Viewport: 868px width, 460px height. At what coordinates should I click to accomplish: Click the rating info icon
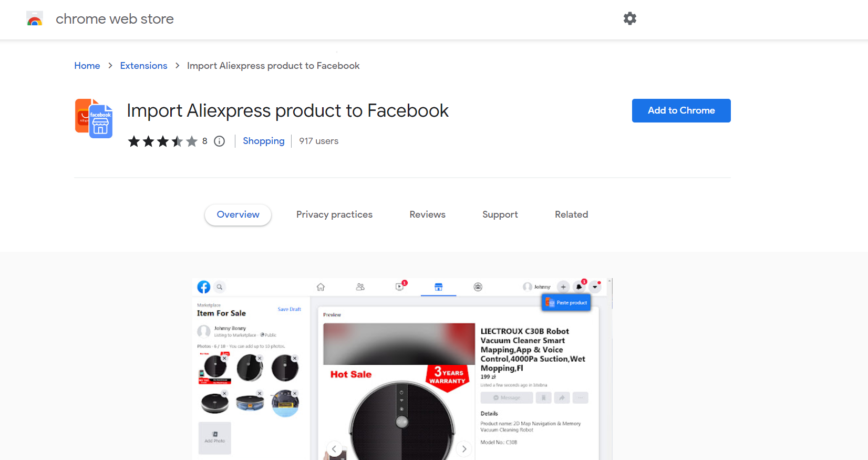tap(220, 141)
